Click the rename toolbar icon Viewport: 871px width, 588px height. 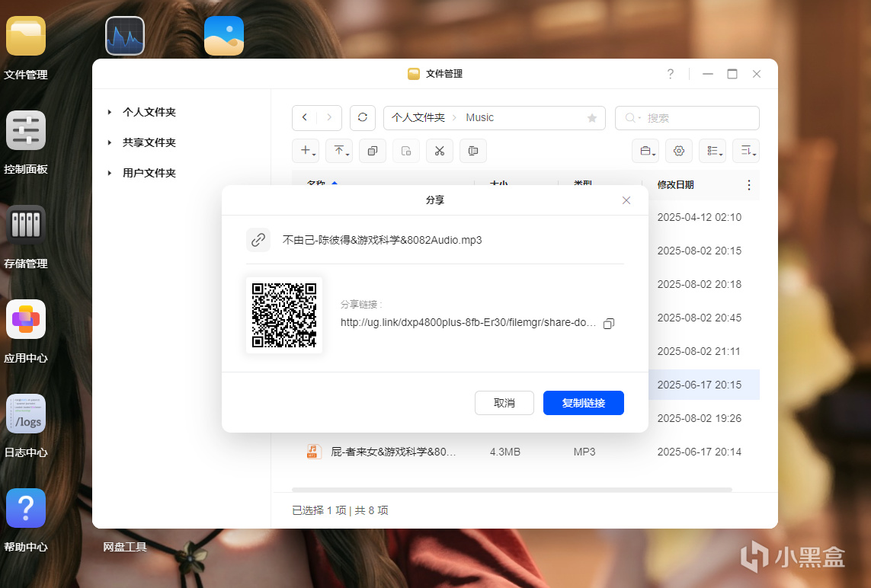473,151
